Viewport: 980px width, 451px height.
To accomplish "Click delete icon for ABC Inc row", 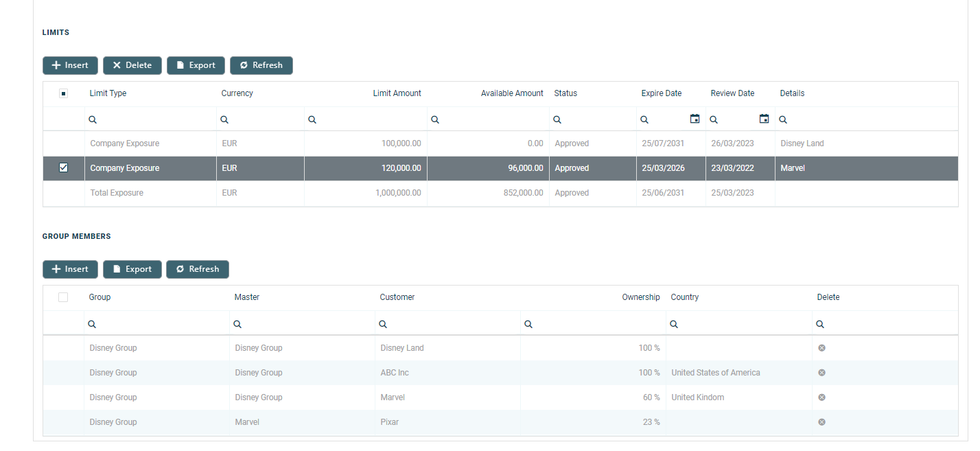I will click(x=821, y=373).
